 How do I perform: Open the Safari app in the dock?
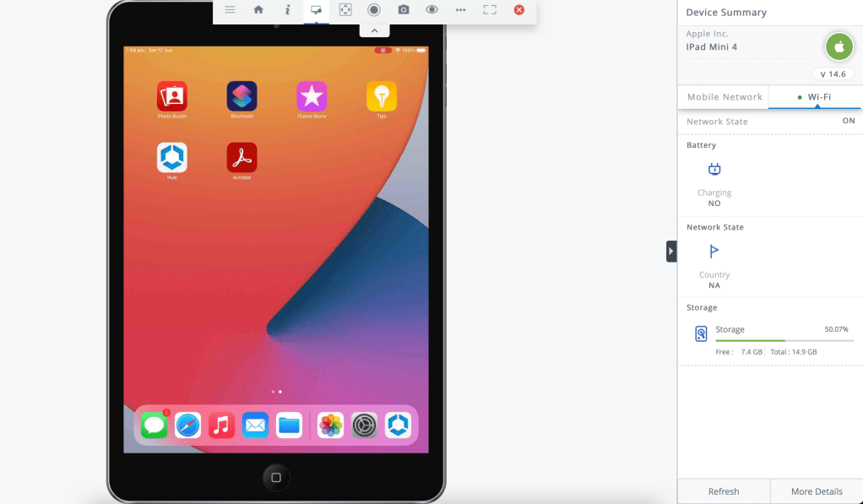pos(187,425)
